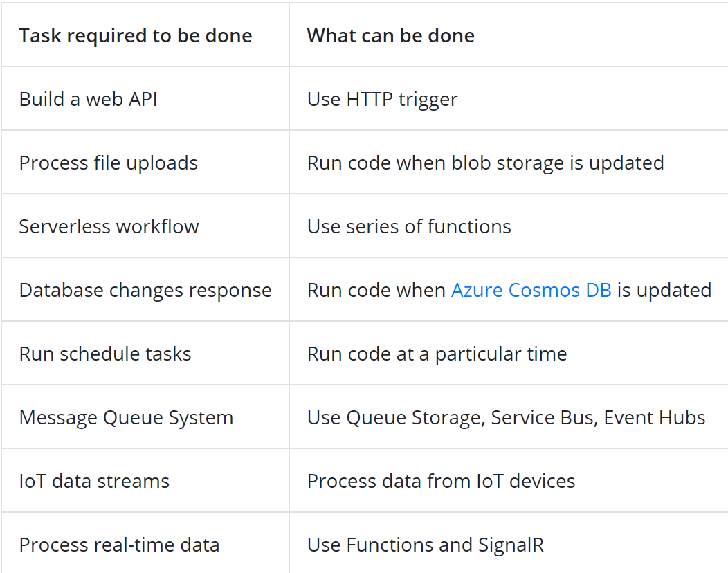The image size is (728, 573).
Task: Click 'Use Queue Storage, Service Bus, Event Hubs'
Action: tap(506, 418)
